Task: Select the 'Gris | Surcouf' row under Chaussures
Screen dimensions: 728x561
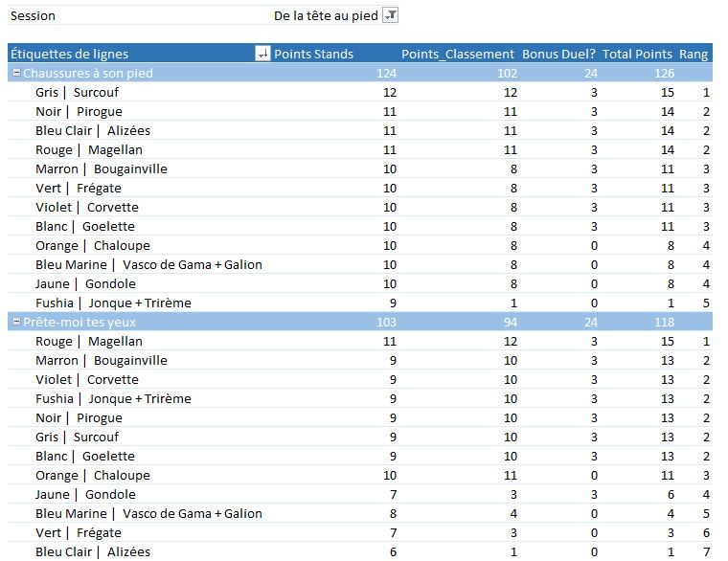Action: click(x=77, y=92)
